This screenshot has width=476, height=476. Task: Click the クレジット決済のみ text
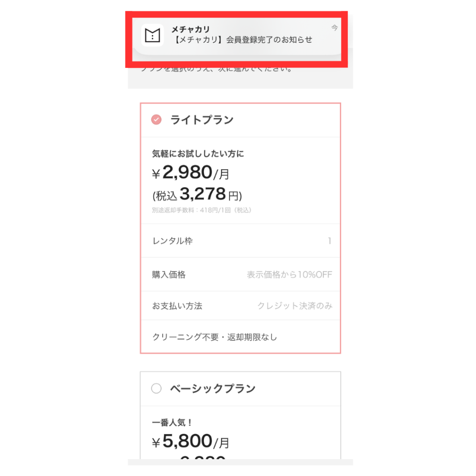(x=295, y=306)
